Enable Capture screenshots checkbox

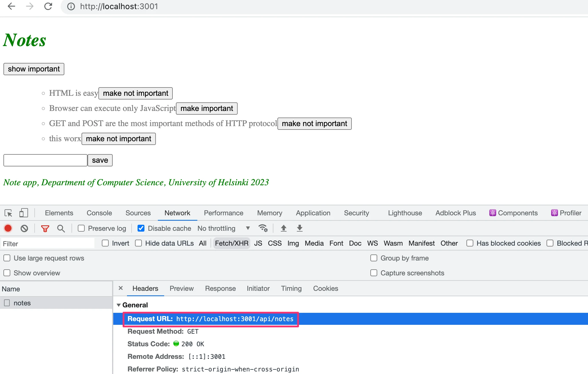coord(374,273)
